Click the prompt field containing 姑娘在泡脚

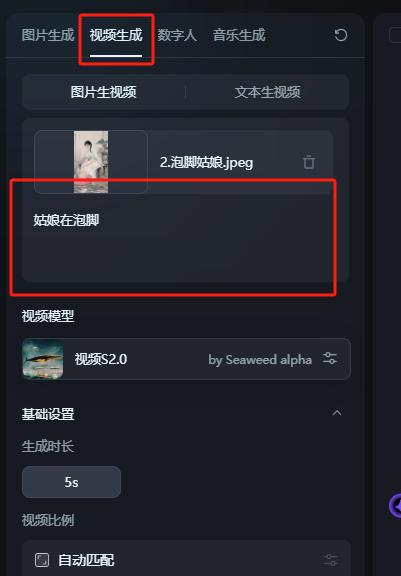click(x=185, y=239)
